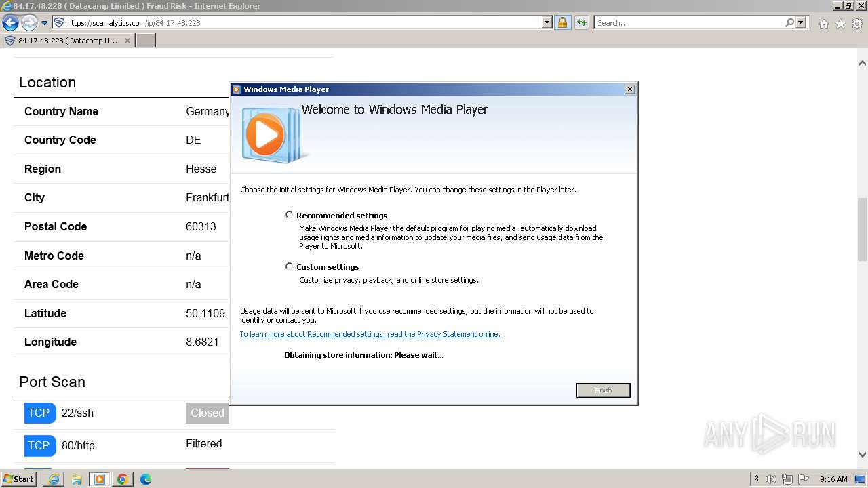This screenshot has width=868, height=488.
Task: Select the 84.17.48.228 Datacamp browser tab
Action: [68, 41]
